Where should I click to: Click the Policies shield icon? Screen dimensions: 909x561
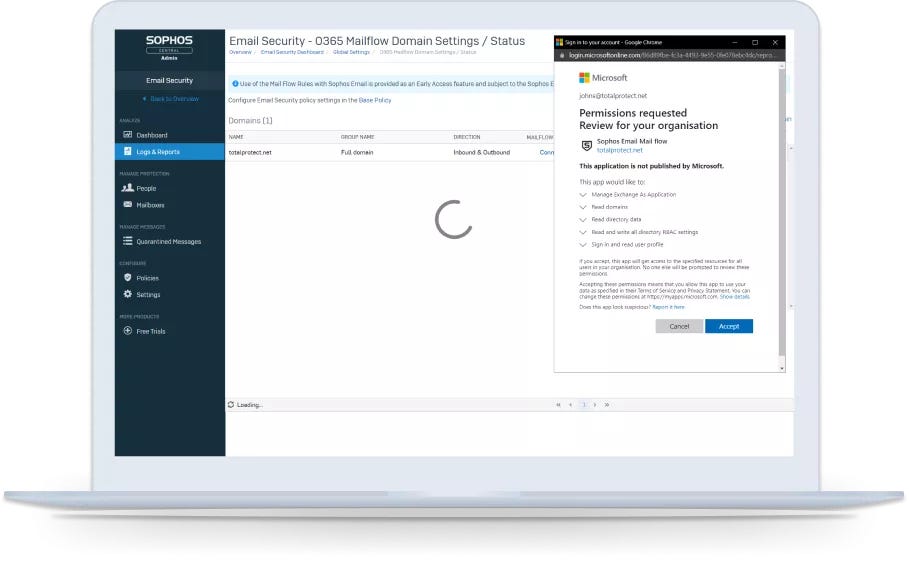pyautogui.click(x=128, y=278)
